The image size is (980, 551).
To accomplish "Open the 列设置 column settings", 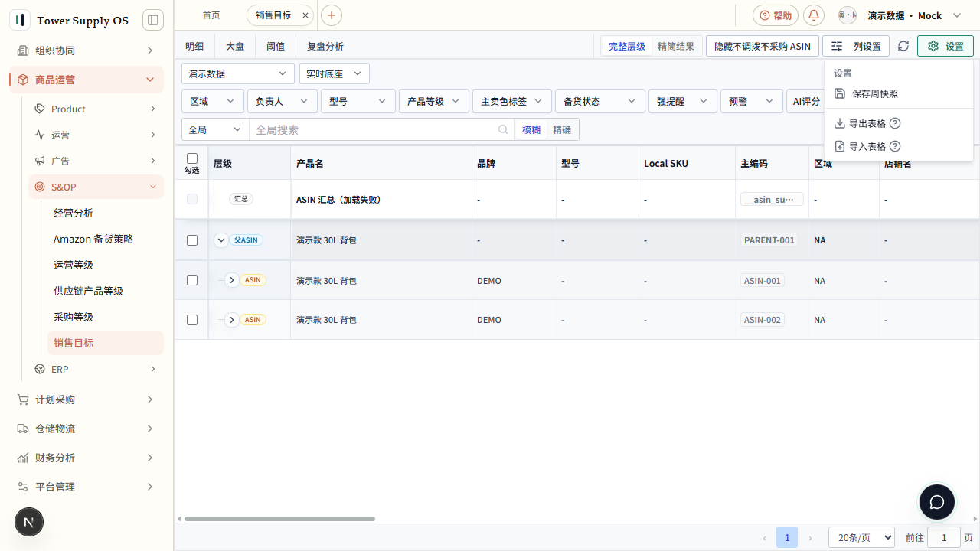I will [856, 46].
